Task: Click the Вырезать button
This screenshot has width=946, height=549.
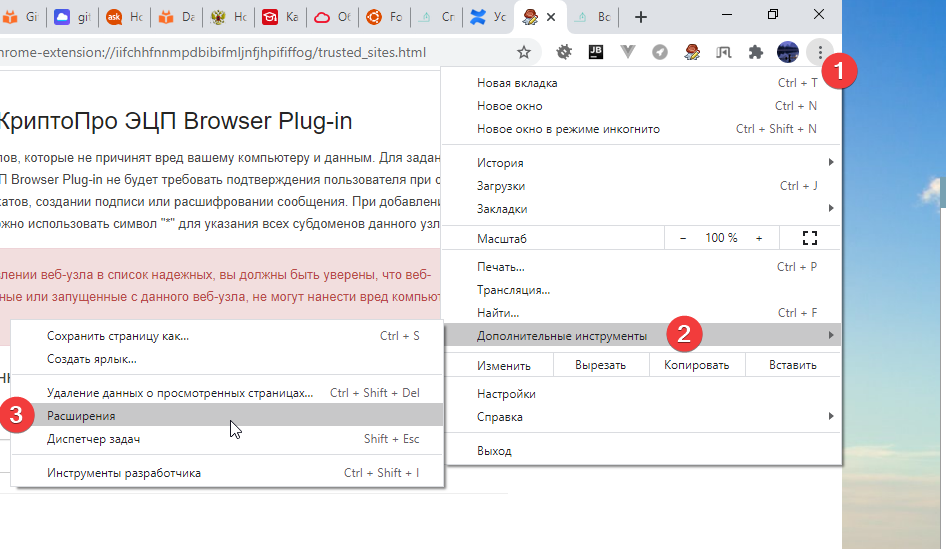Action: pos(600,365)
